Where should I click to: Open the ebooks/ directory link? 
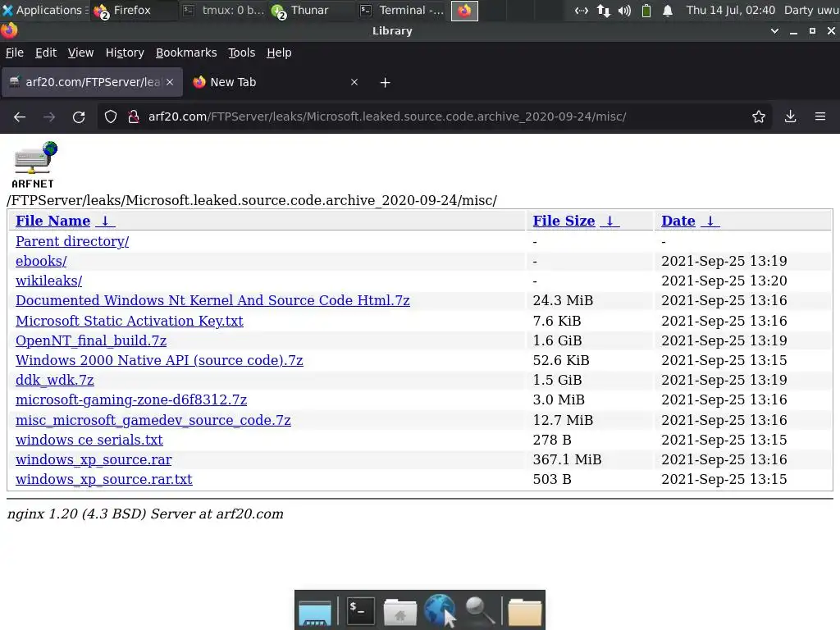point(41,261)
